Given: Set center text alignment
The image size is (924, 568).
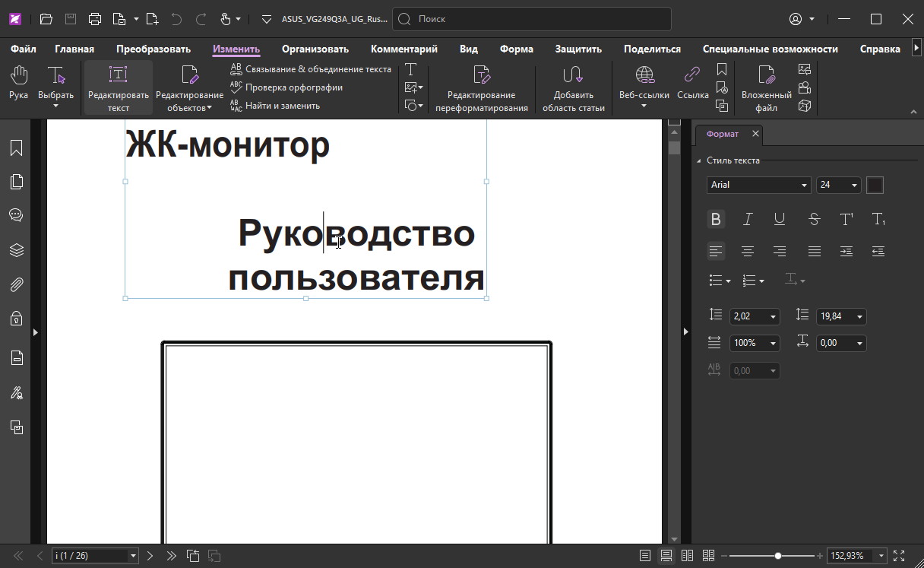Looking at the screenshot, I should pos(748,251).
